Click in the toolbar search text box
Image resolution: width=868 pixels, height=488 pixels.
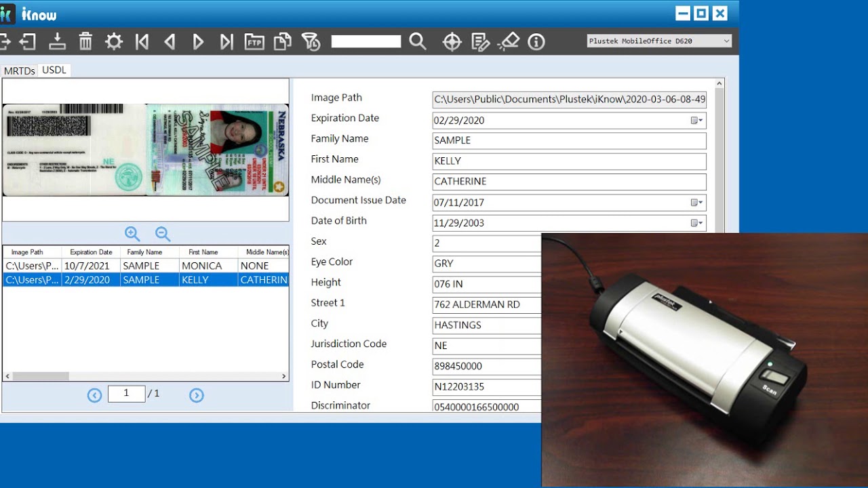pos(366,42)
